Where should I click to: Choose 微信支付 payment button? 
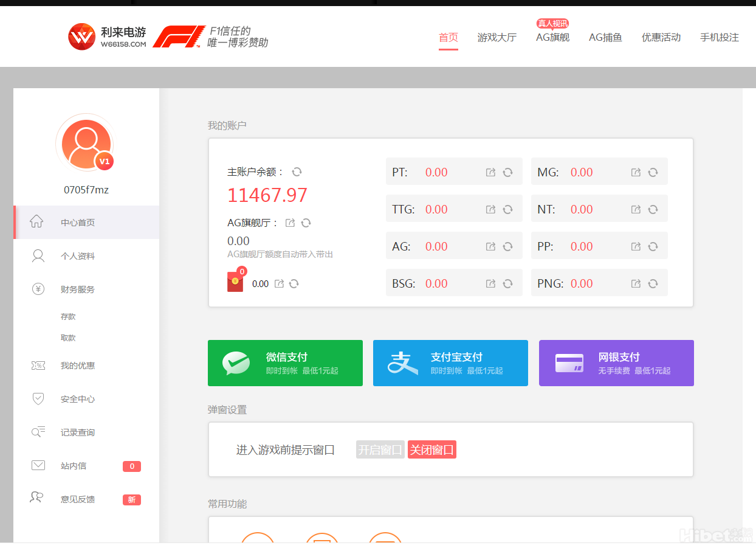[285, 363]
